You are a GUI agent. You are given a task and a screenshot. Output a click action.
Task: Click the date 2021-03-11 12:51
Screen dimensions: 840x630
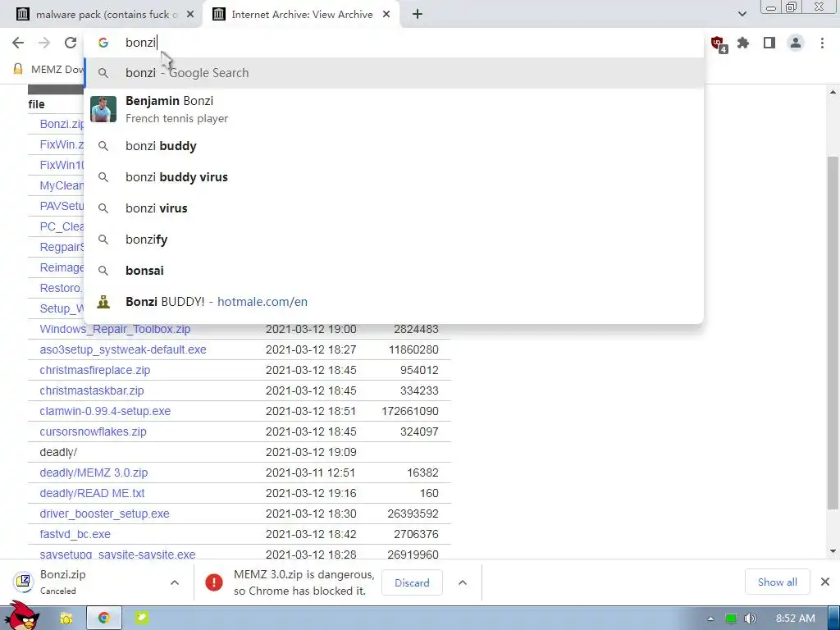(311, 473)
